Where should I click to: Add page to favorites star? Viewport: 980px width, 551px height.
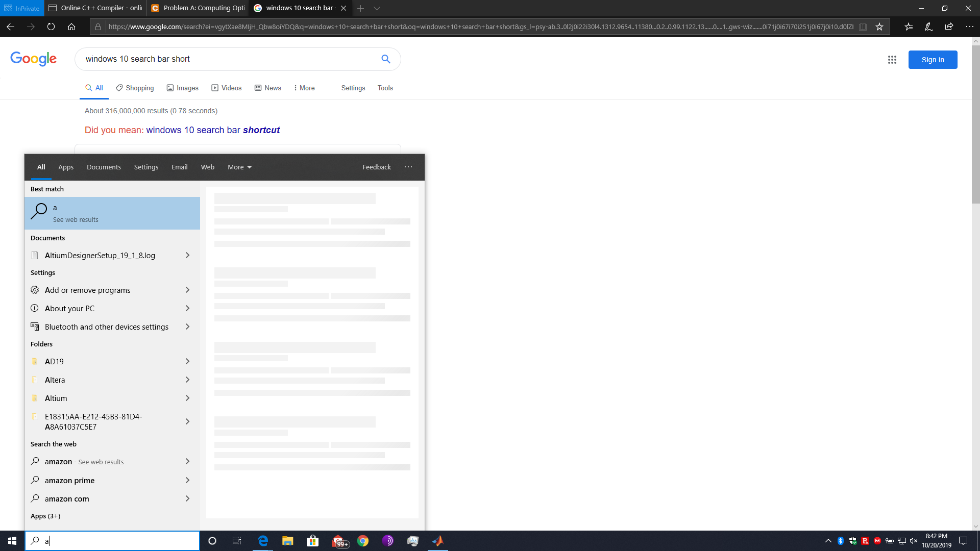879,27
